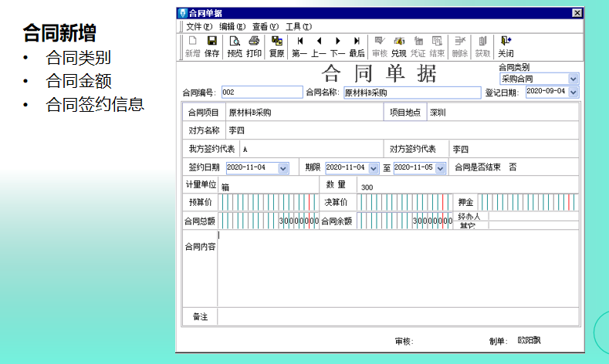
Task: Go to previous record 上一
Action: [x=319, y=46]
